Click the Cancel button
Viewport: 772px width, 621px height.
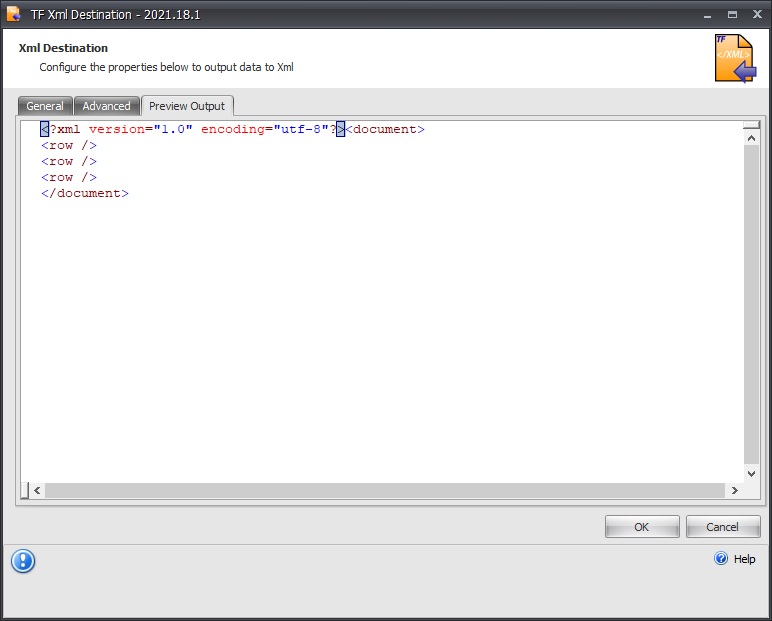(x=723, y=527)
